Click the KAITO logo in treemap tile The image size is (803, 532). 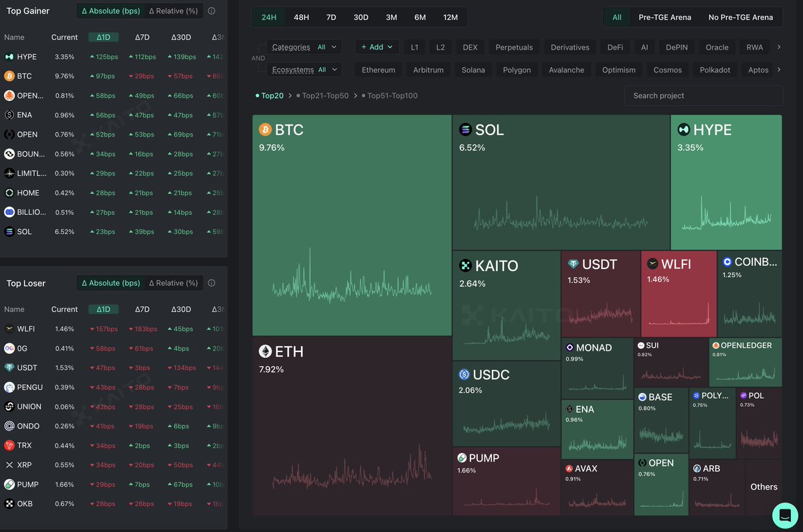click(465, 266)
